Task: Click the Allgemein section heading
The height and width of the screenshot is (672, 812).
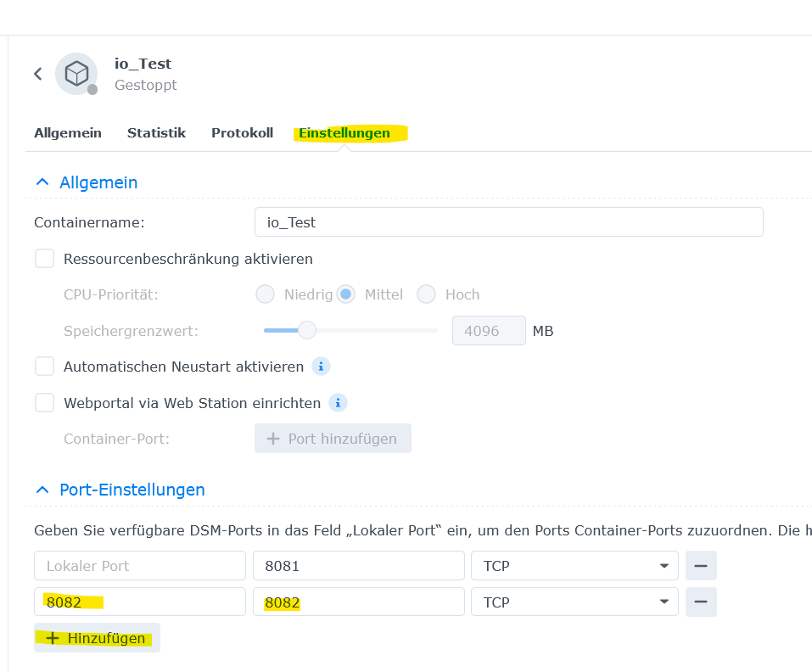Action: pyautogui.click(x=98, y=182)
